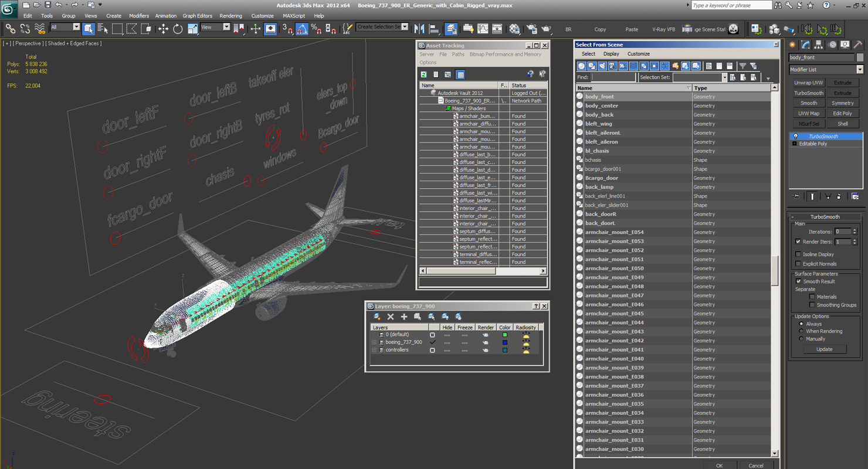Open Customize menu in Select From Scene
Viewport: 868px width, 469px height.
point(639,54)
